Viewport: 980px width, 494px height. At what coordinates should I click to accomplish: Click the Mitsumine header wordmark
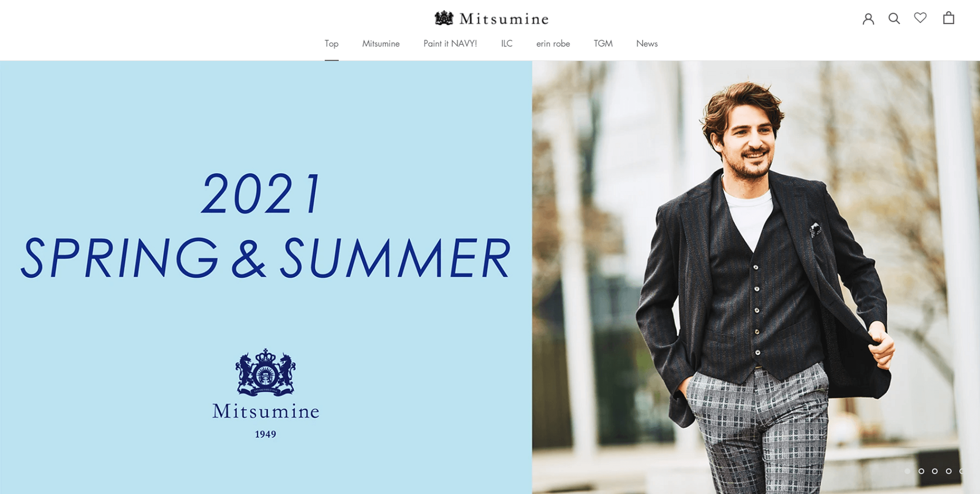504,19
